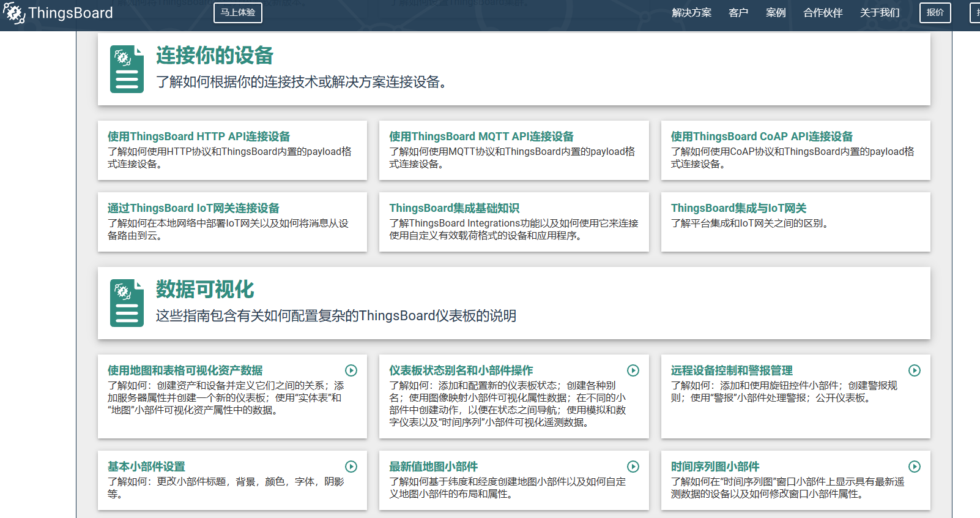
Task: Open 使用ThingsBoard MQTT API连接设备 link
Action: click(x=481, y=137)
